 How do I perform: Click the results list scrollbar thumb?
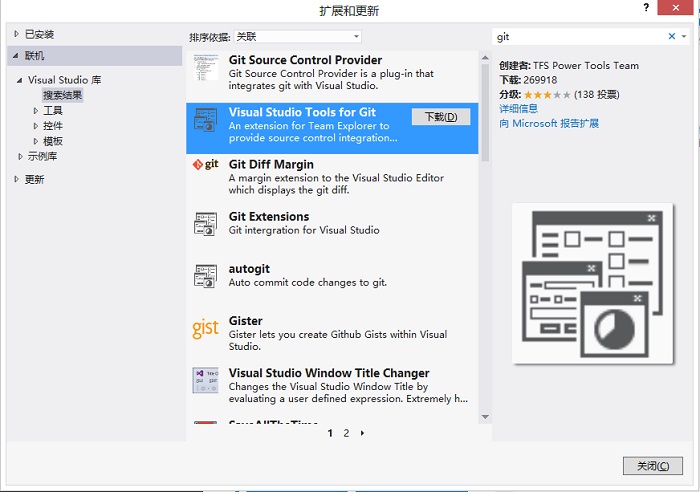point(485,113)
